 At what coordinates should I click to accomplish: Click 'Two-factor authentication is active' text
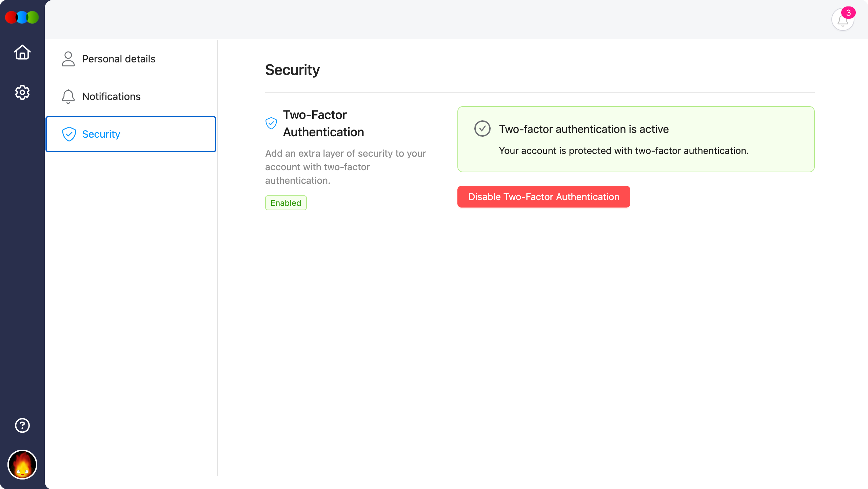(x=584, y=129)
